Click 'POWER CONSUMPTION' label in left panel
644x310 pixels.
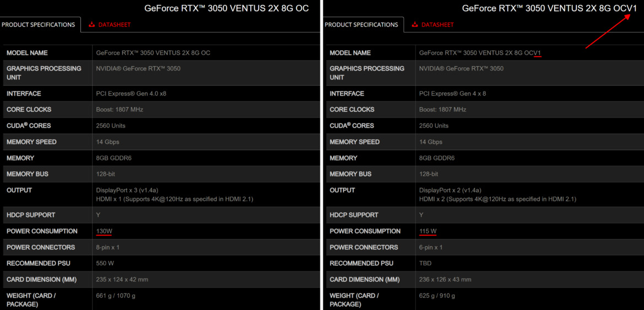(x=42, y=231)
